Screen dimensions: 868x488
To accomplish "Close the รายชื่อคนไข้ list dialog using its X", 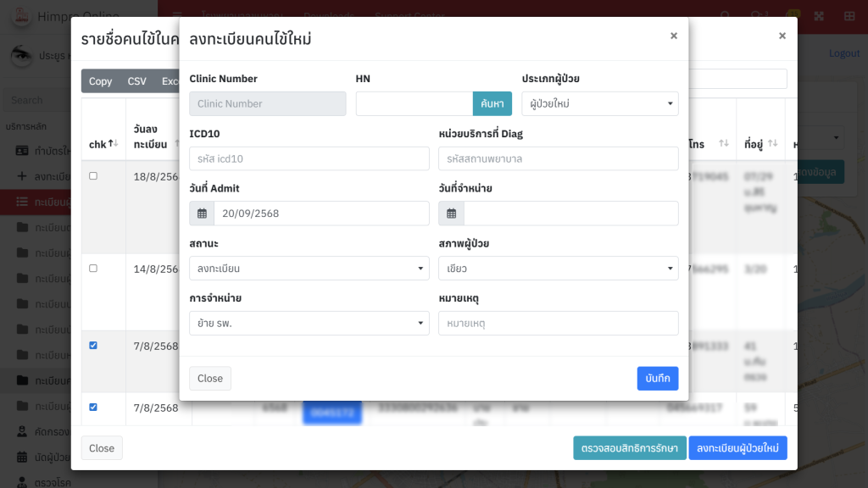I will 782,36.
